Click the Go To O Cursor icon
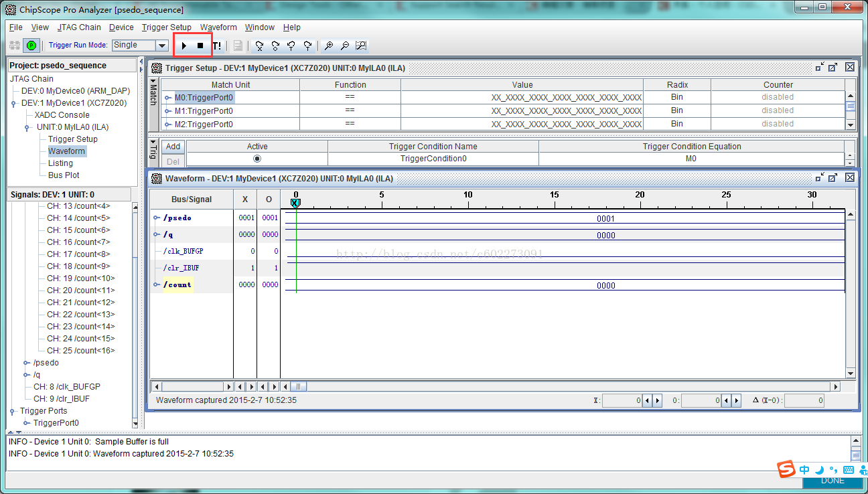 click(275, 46)
